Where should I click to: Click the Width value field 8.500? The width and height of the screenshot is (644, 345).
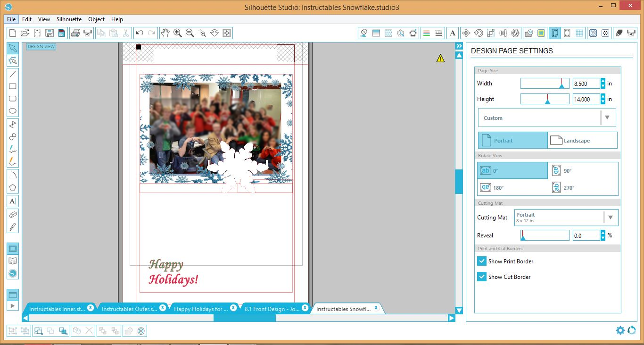point(586,84)
